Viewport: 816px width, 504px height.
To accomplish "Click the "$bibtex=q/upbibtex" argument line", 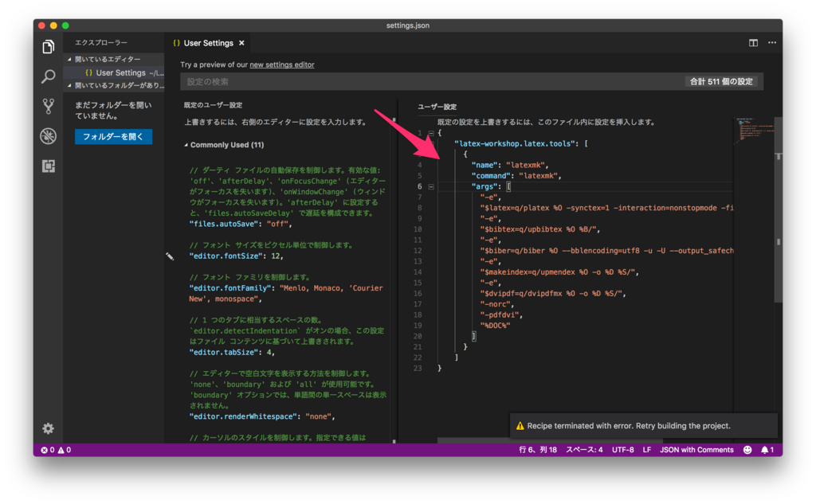I will coord(540,229).
